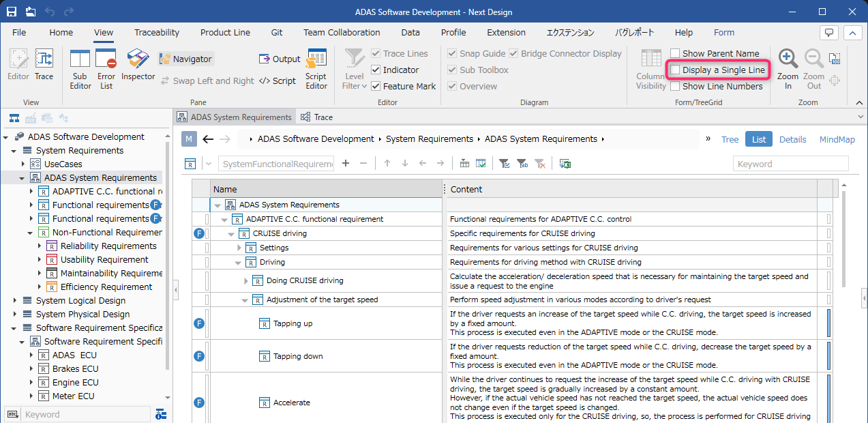The image size is (868, 423).
Task: Click the Keyword search field in the grid toolbar
Action: (790, 164)
